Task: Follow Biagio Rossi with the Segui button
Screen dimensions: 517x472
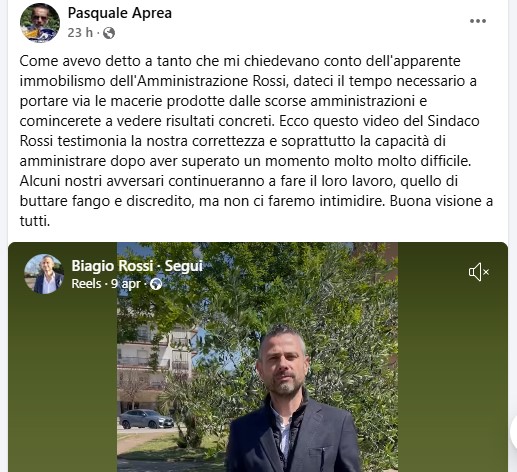Action: tap(184, 266)
